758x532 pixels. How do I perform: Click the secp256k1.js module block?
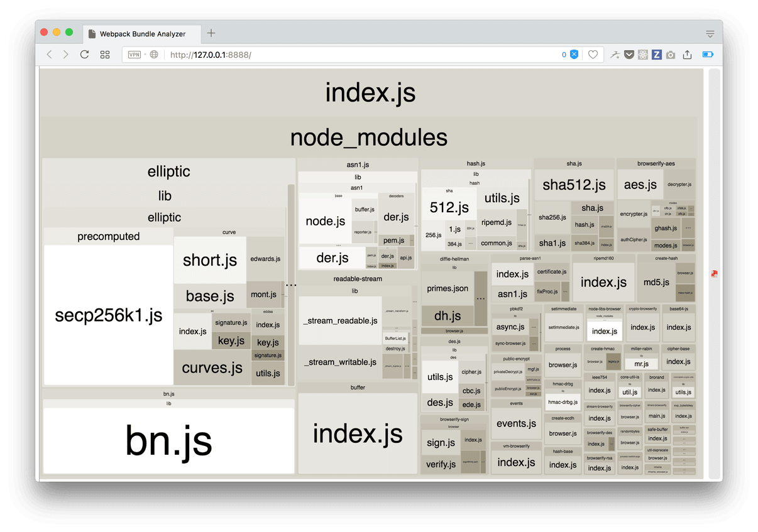108,315
